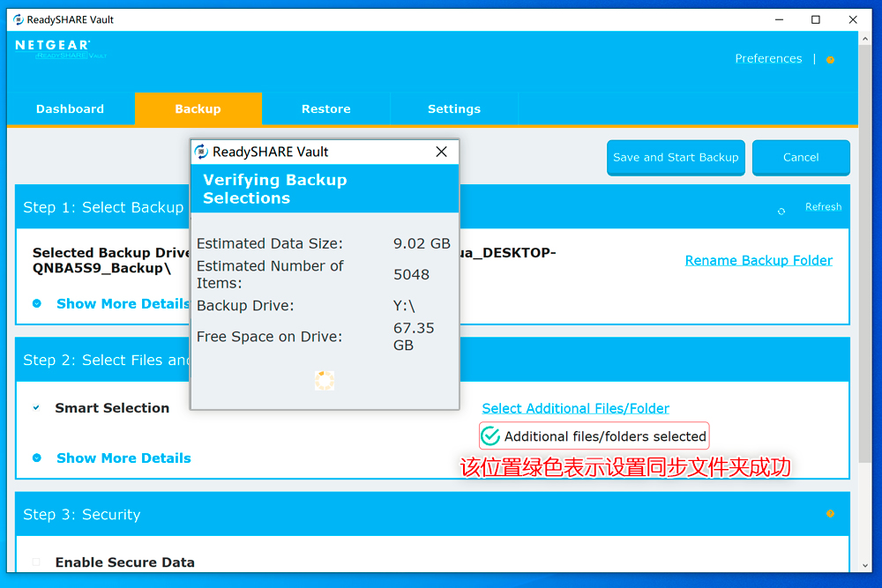Screen dimensions: 882x588
Task: Click the Cancel button
Action: [801, 158]
